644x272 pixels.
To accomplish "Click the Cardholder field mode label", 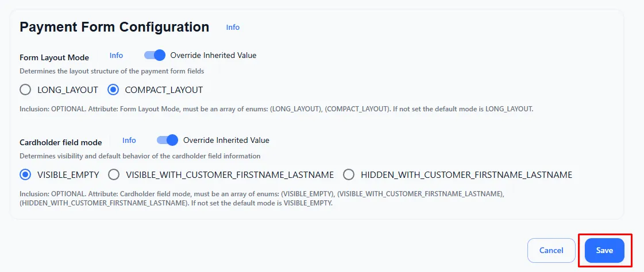I will (x=61, y=142).
